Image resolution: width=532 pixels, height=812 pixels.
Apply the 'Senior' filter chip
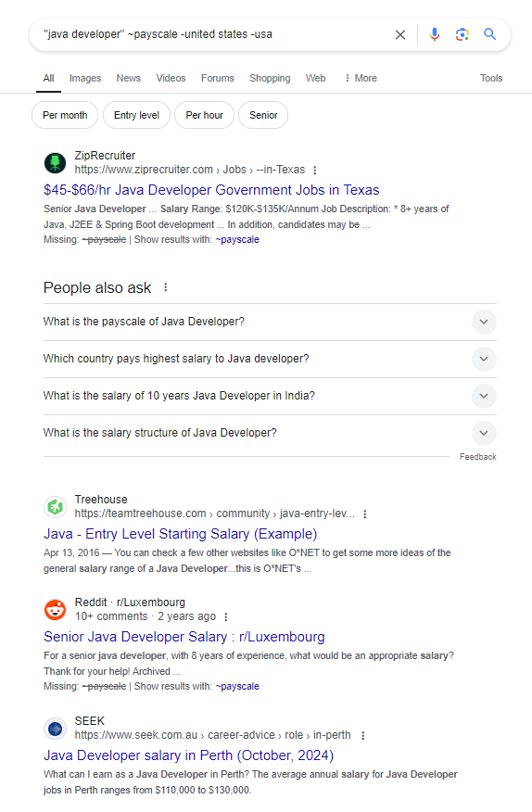pyautogui.click(x=263, y=115)
